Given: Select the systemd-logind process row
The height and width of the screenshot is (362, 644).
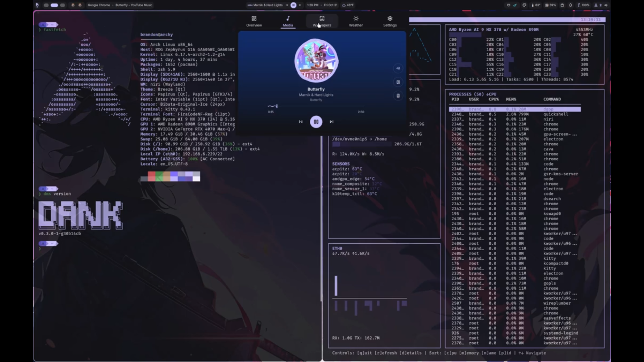Looking at the screenshot, I should point(515,333).
